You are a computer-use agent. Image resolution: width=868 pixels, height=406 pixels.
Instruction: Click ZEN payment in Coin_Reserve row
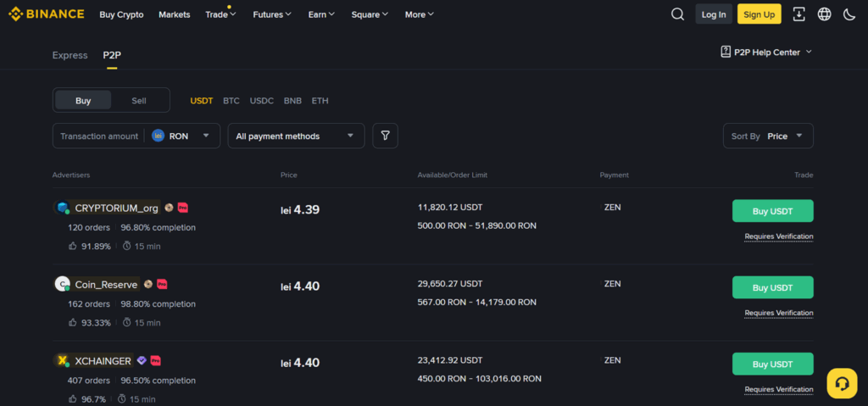(x=612, y=284)
